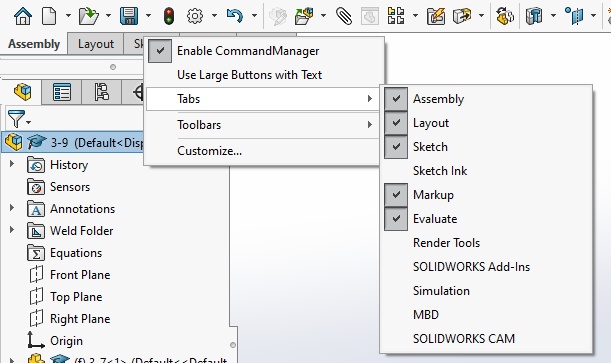Open ConfigurationManager tab icon
The width and height of the screenshot is (611, 363).
pos(101,92)
